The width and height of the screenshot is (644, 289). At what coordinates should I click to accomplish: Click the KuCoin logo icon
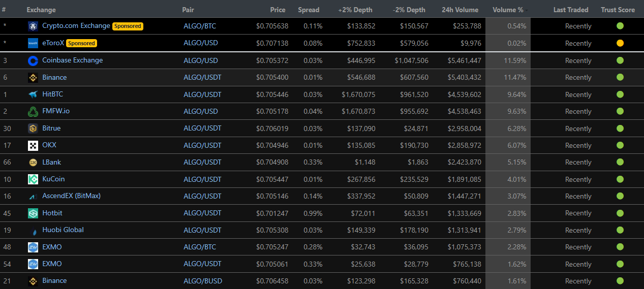(x=33, y=179)
